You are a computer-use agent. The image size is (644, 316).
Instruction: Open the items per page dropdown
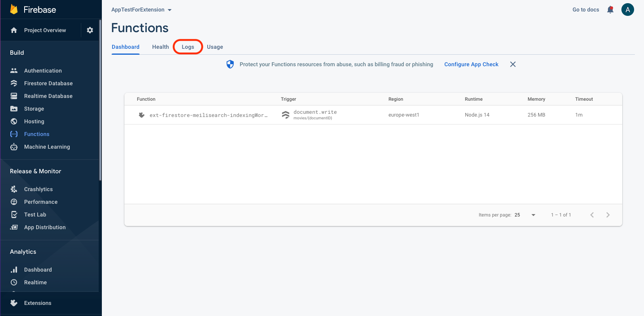point(525,215)
